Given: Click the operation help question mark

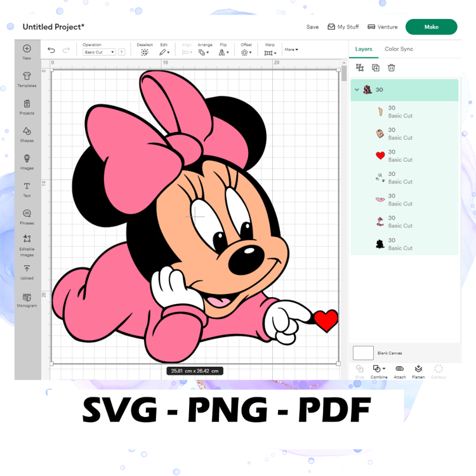Looking at the screenshot, I should (x=121, y=52).
